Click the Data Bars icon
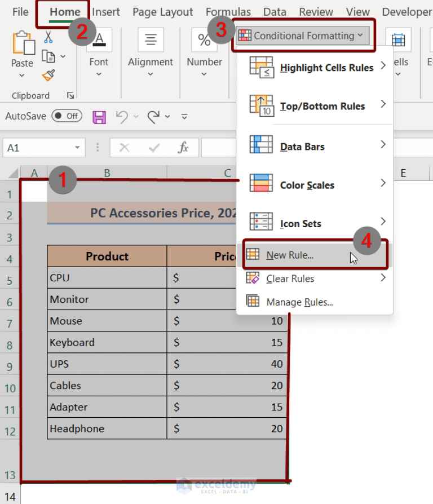The height and width of the screenshot is (504, 433). [261, 145]
